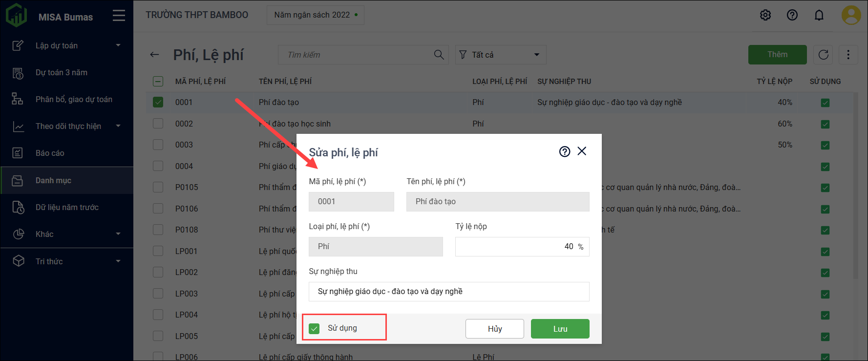
Task: Open the Năm ngân sách 2022 selector
Action: tap(316, 15)
